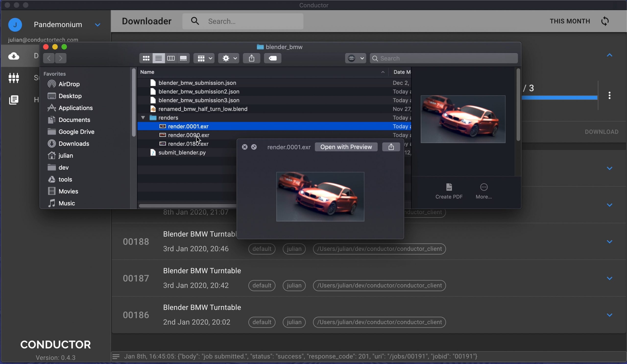Switch Finder to icon grid view
This screenshot has height=364, width=627.
[146, 58]
